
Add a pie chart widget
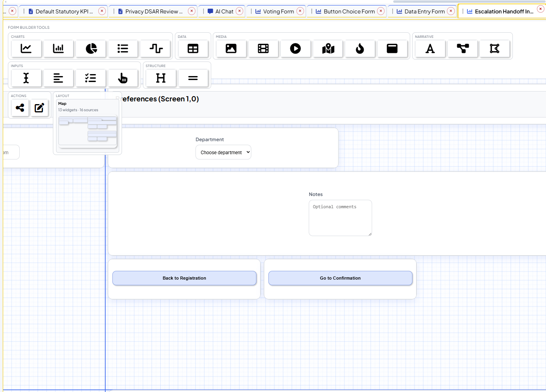[x=91, y=49]
